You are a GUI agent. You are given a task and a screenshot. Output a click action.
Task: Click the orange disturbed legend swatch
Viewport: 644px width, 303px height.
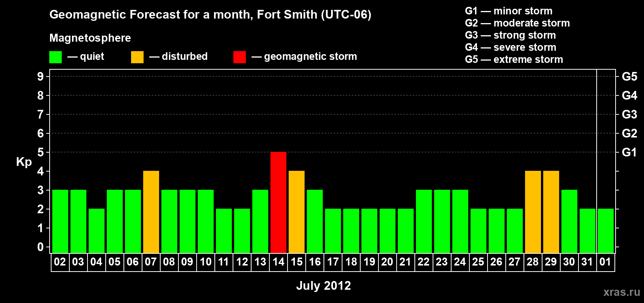[138, 57]
